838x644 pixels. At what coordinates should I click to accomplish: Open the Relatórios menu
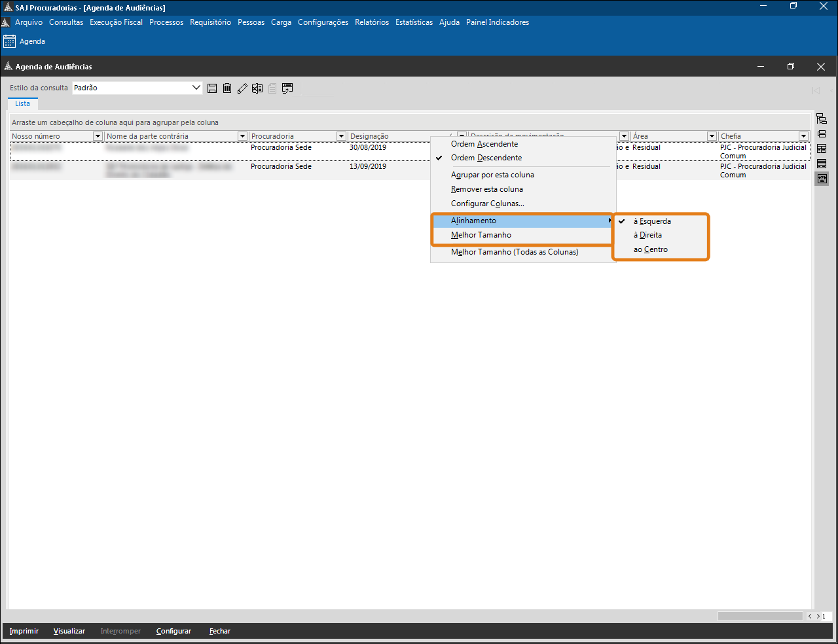click(x=372, y=22)
